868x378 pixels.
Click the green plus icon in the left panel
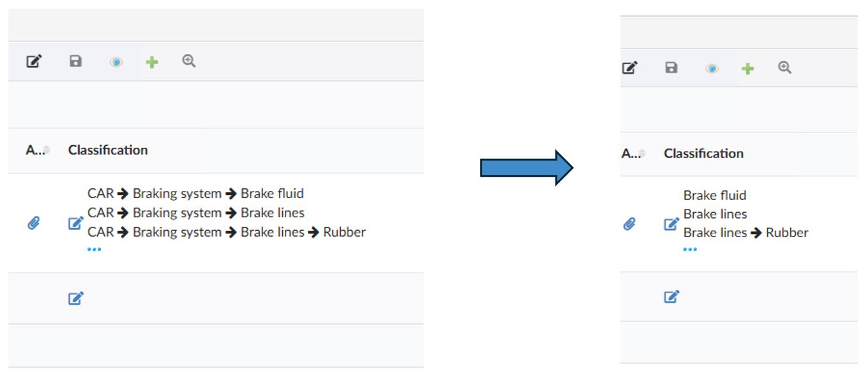click(x=152, y=62)
